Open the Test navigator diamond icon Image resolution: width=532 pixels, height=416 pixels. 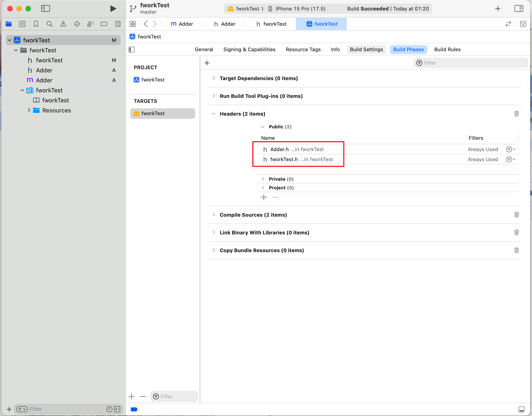77,24
